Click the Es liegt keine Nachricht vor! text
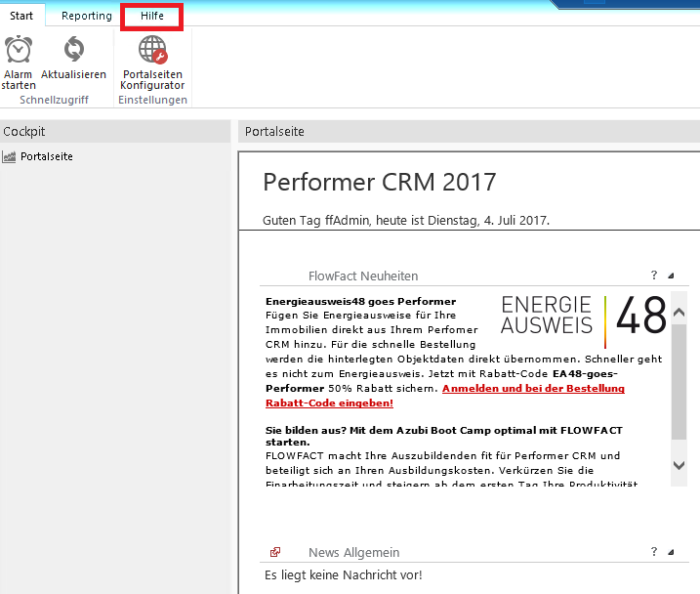This screenshot has width=700, height=594. point(343,574)
